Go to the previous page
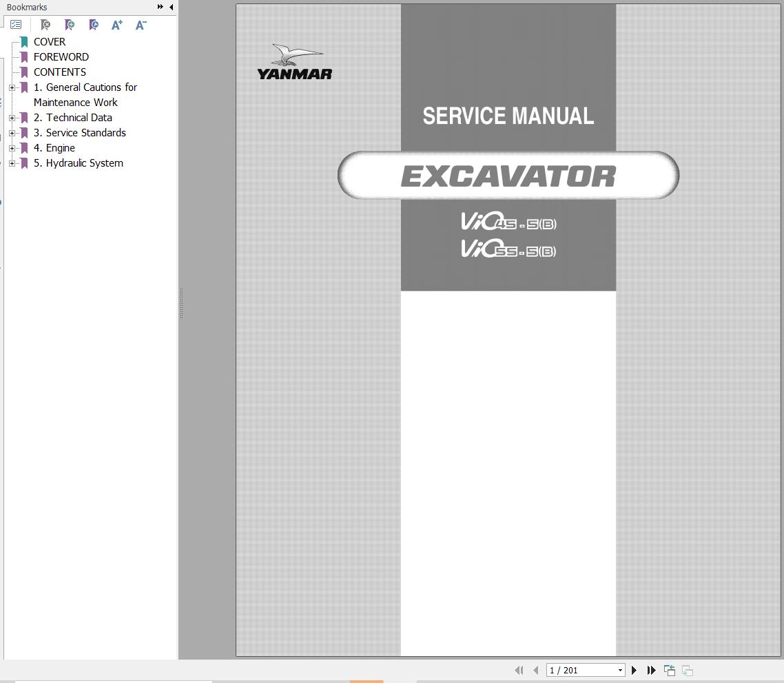Image resolution: width=784 pixels, height=683 pixels. 536,671
